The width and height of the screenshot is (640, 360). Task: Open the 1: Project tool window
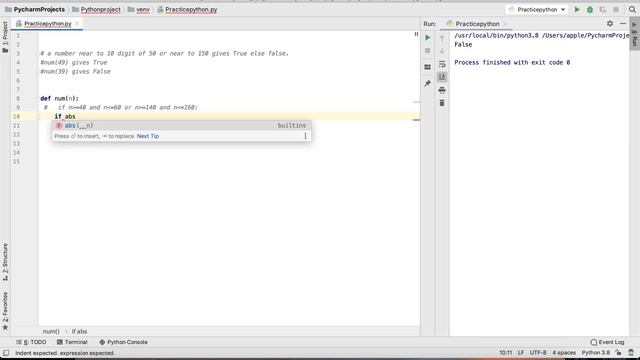[x=5, y=37]
